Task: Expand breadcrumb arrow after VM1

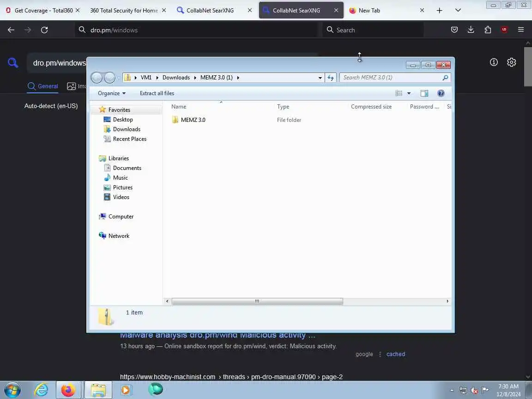Action: [157, 78]
